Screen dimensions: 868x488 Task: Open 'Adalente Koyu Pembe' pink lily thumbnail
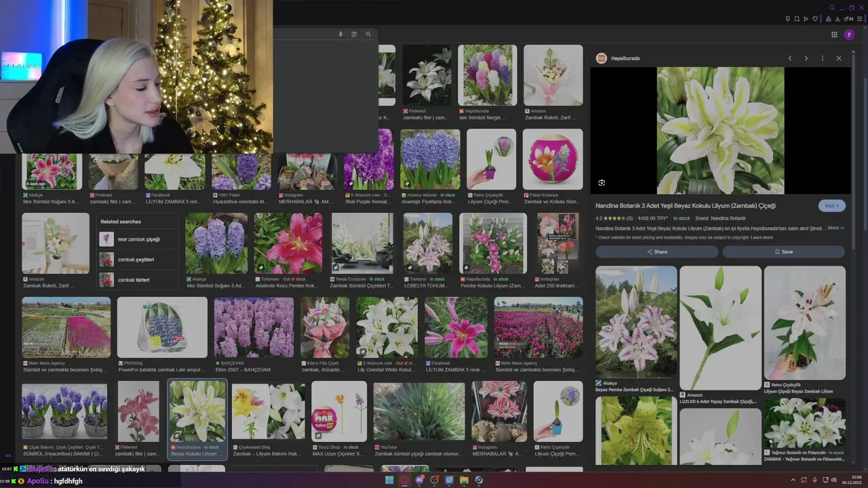(x=288, y=243)
